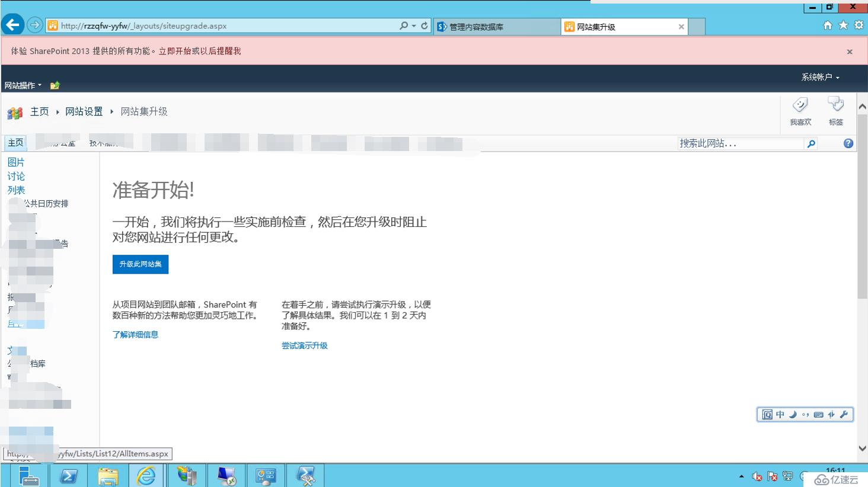Click the address bar search magnifier icon
The height and width of the screenshot is (487, 868).
coord(404,25)
